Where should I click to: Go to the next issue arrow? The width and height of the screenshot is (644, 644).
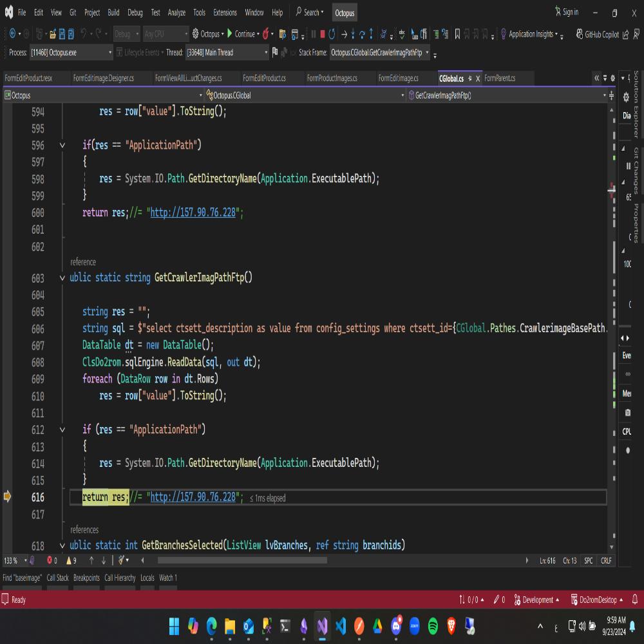click(x=104, y=560)
